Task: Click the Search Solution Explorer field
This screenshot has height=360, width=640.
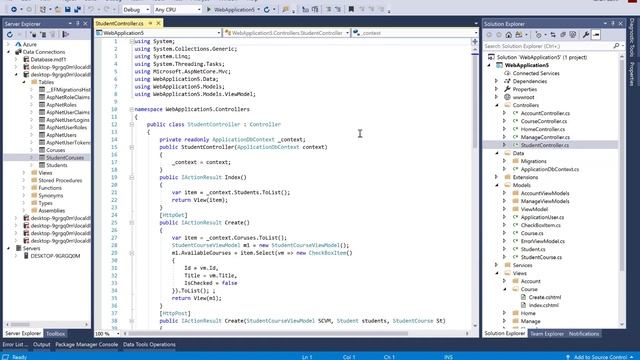Action: point(548,46)
